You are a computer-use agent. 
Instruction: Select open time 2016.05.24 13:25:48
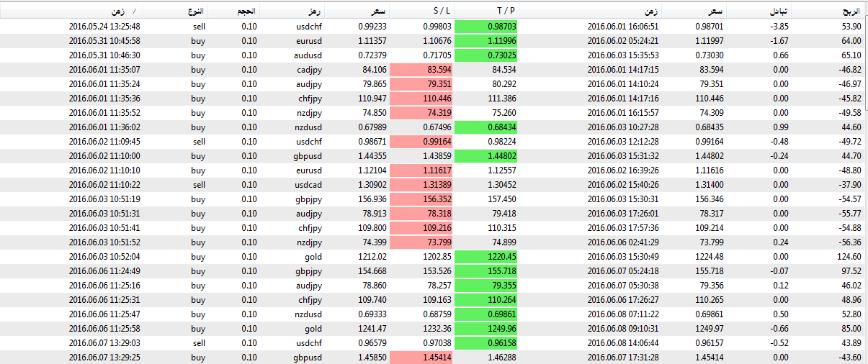(x=104, y=27)
